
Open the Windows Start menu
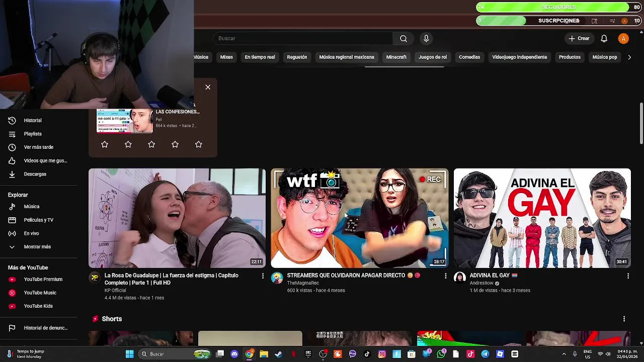129,354
